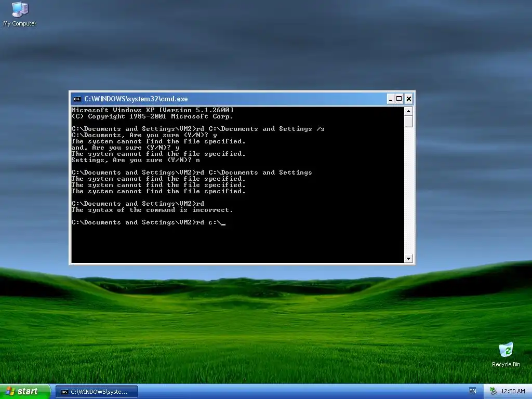Click the 12:50 AM clock
This screenshot has width=532, height=399.
point(513,392)
